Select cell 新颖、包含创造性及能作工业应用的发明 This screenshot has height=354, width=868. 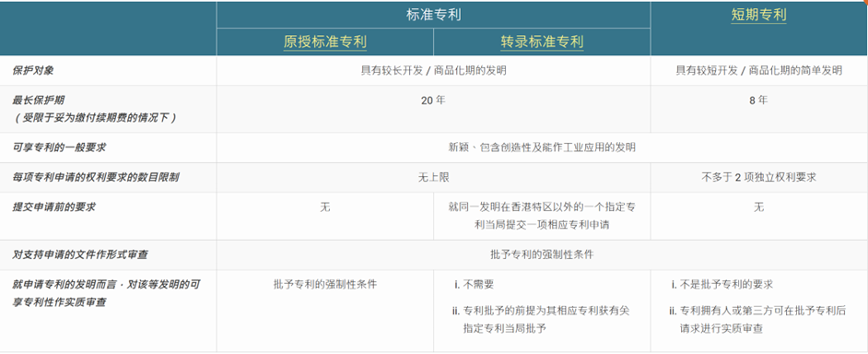coord(542,147)
